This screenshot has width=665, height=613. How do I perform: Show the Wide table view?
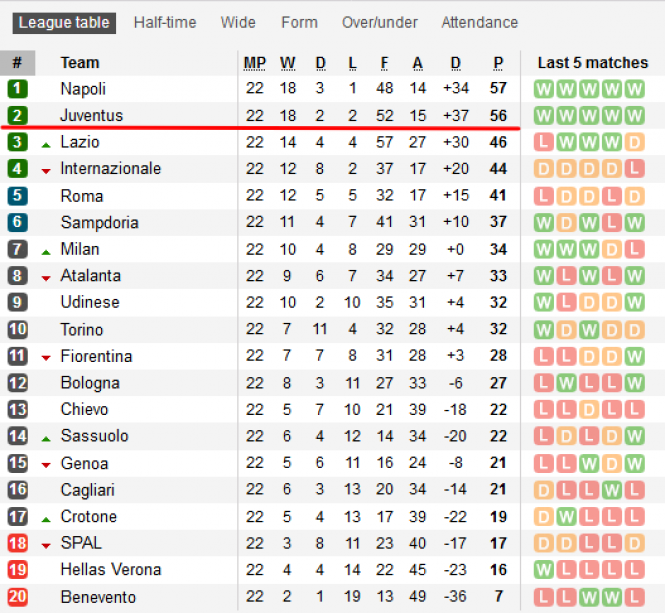click(x=238, y=22)
